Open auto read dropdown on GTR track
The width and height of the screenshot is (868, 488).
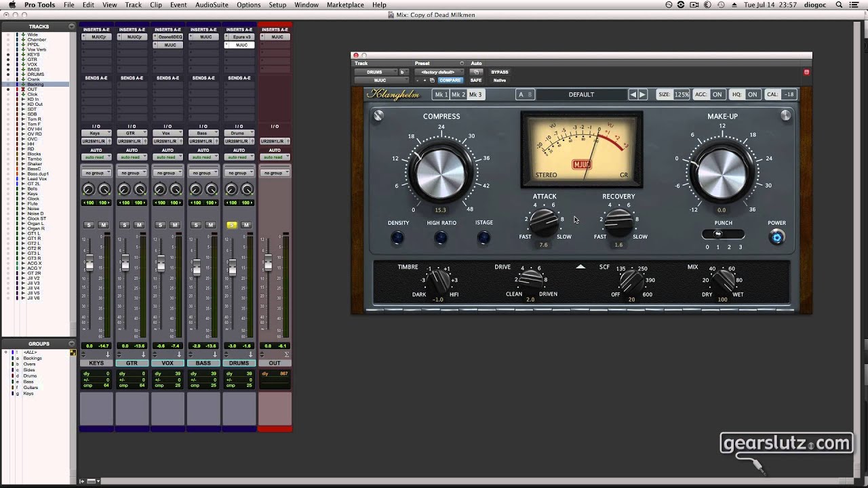click(132, 157)
